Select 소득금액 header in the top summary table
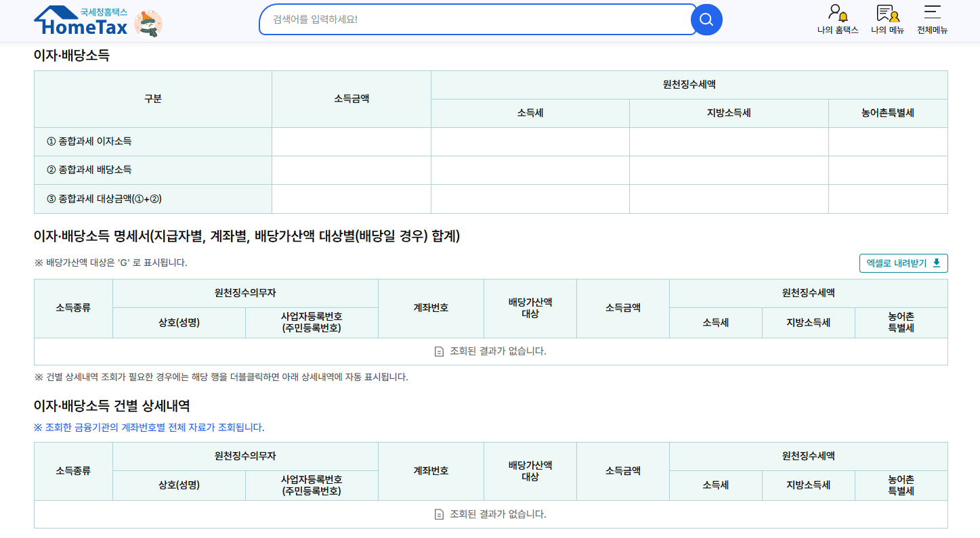980x538 pixels. pos(351,99)
